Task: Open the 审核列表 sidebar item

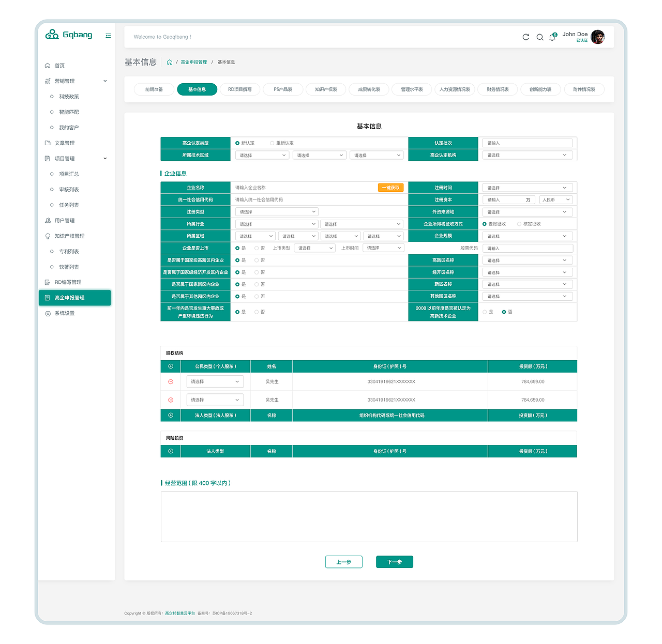Action: pos(69,190)
